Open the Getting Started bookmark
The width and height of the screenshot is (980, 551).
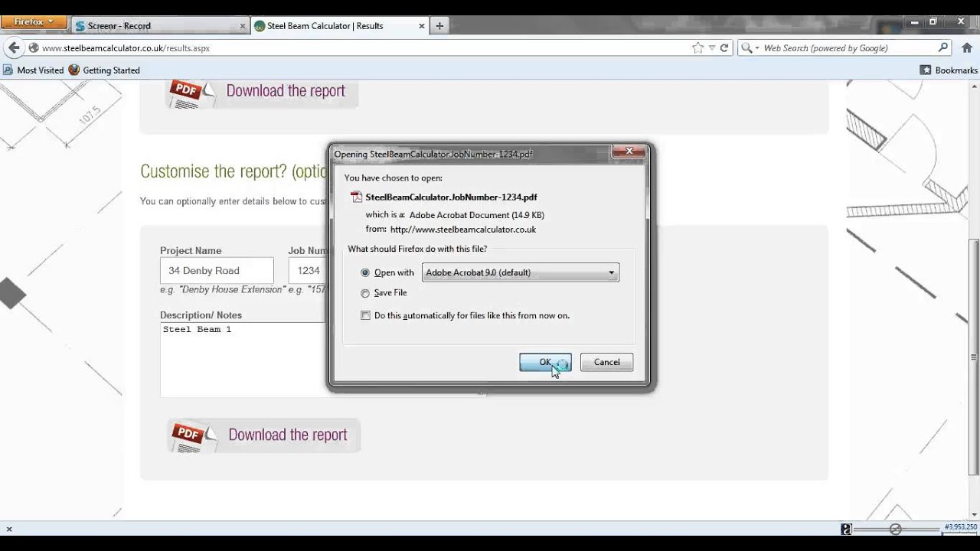[104, 70]
